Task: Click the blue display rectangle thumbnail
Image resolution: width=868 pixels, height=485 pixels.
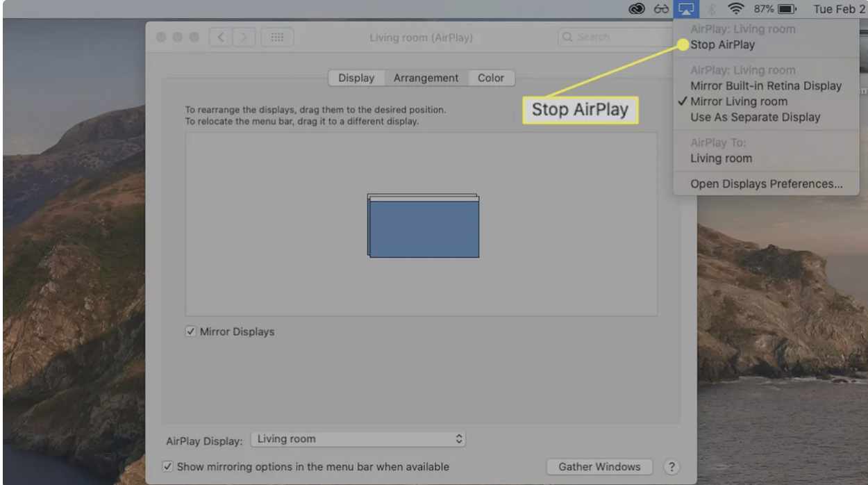Action: click(x=424, y=229)
